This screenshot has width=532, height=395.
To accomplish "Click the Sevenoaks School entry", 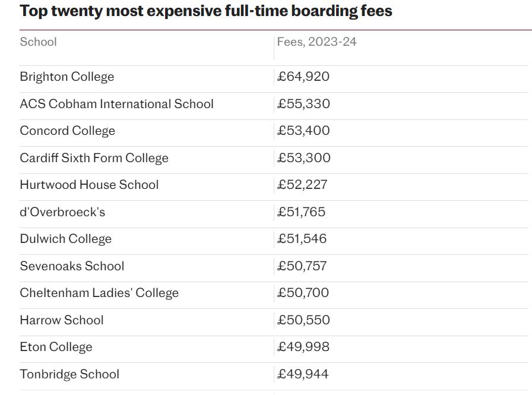I will pos(72,266).
